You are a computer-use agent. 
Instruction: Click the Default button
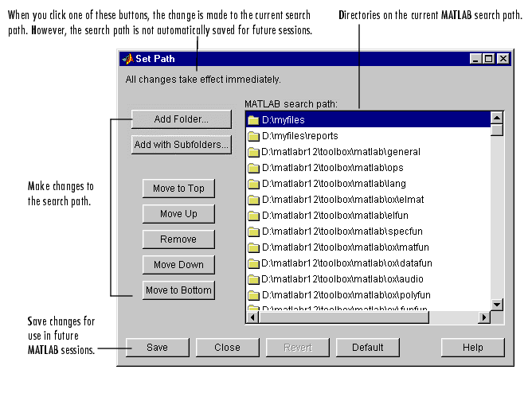[368, 348]
